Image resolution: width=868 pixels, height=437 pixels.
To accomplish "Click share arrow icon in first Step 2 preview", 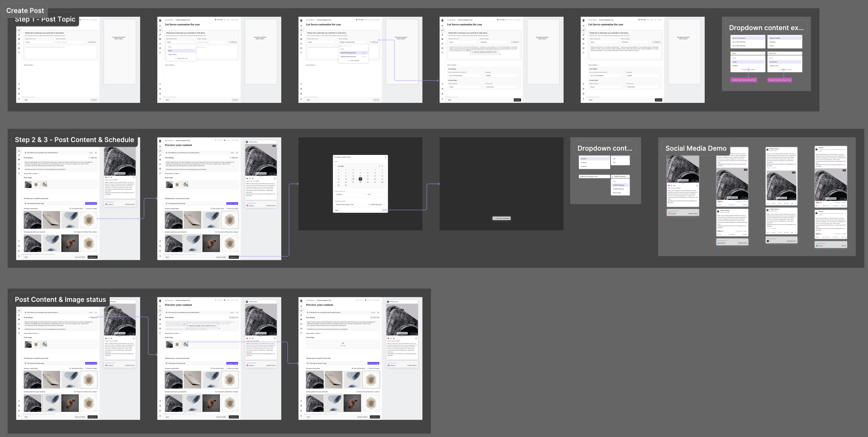I will click(111, 177).
